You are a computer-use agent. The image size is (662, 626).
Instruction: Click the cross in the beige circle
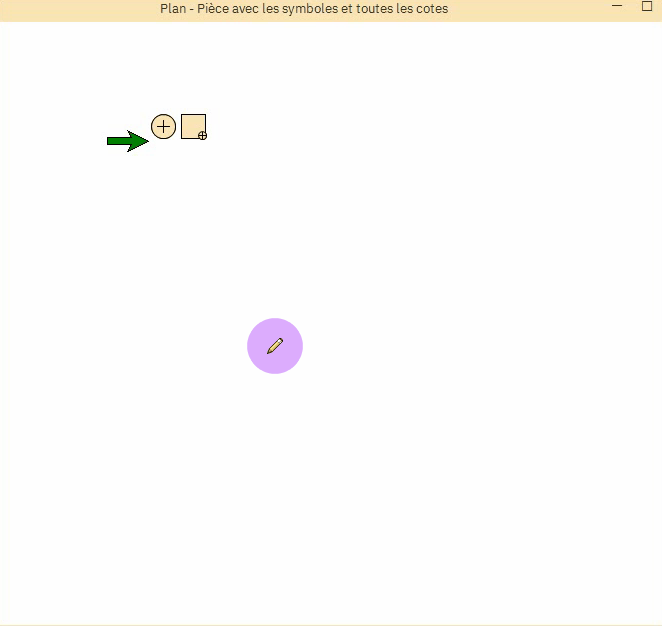pos(163,127)
